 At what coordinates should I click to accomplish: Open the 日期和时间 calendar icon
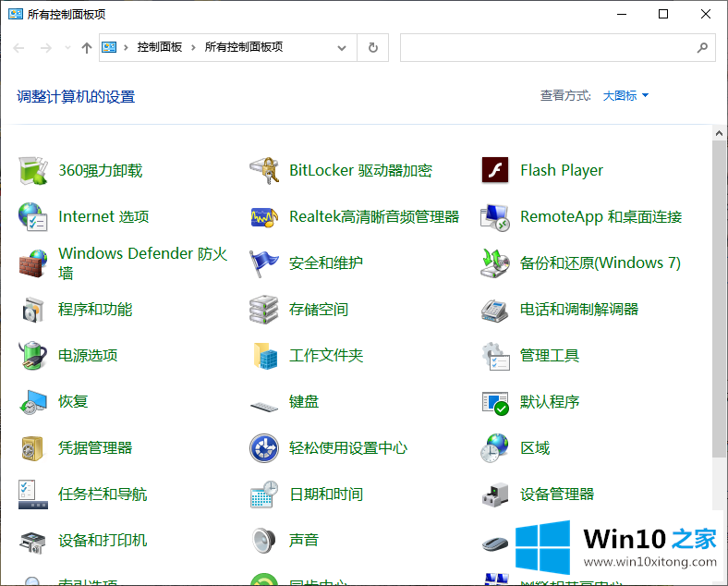pos(263,495)
